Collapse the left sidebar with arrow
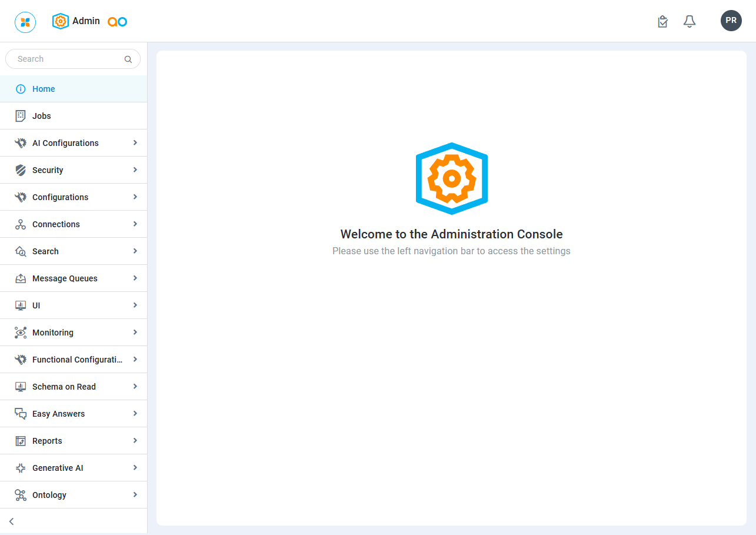The image size is (756, 535). pyautogui.click(x=11, y=521)
